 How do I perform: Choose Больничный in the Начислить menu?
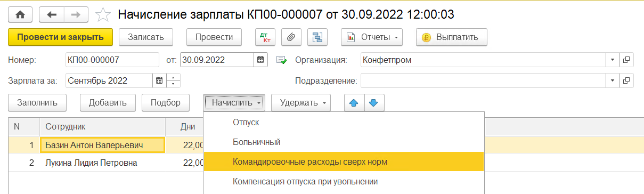pyautogui.click(x=344, y=142)
